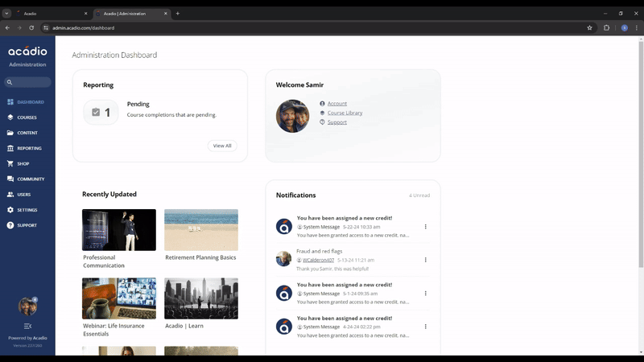
Task: Reload the page
Action: point(31,28)
